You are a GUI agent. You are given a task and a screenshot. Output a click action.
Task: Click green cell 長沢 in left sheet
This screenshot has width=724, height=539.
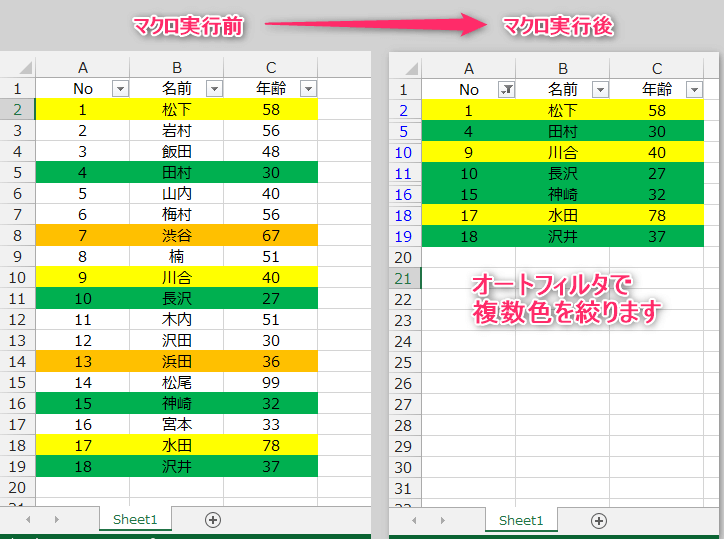click(x=177, y=298)
